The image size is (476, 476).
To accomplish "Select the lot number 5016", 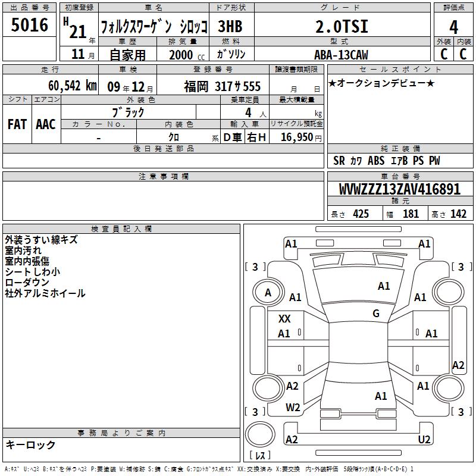I will (29, 25).
